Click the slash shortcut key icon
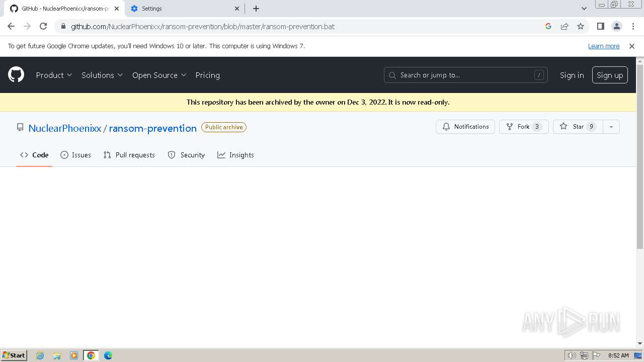 tap(539, 75)
